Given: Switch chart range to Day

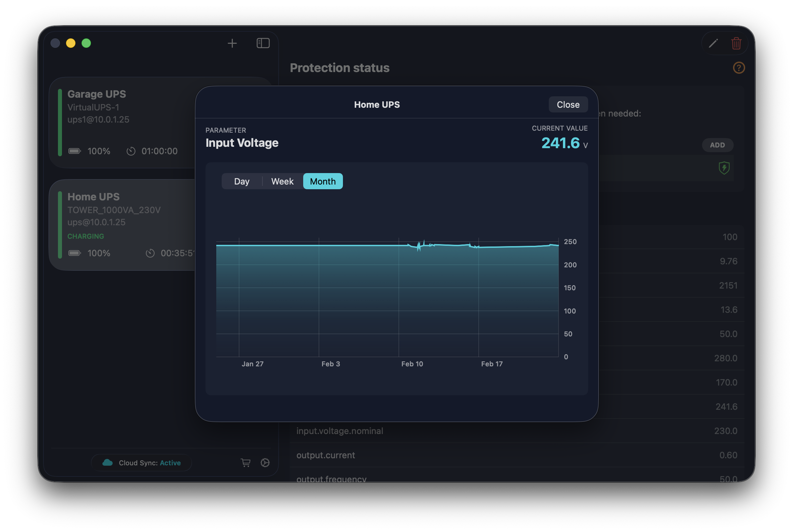Looking at the screenshot, I should [x=242, y=181].
